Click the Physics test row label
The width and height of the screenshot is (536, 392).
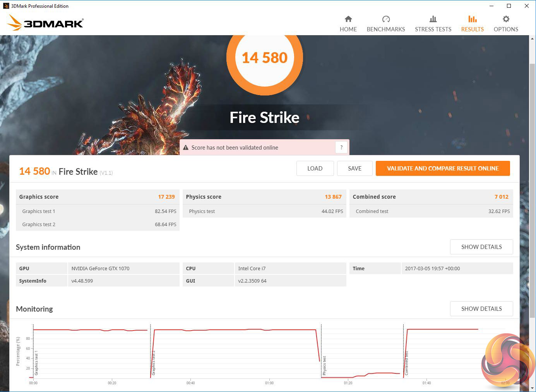tap(202, 211)
